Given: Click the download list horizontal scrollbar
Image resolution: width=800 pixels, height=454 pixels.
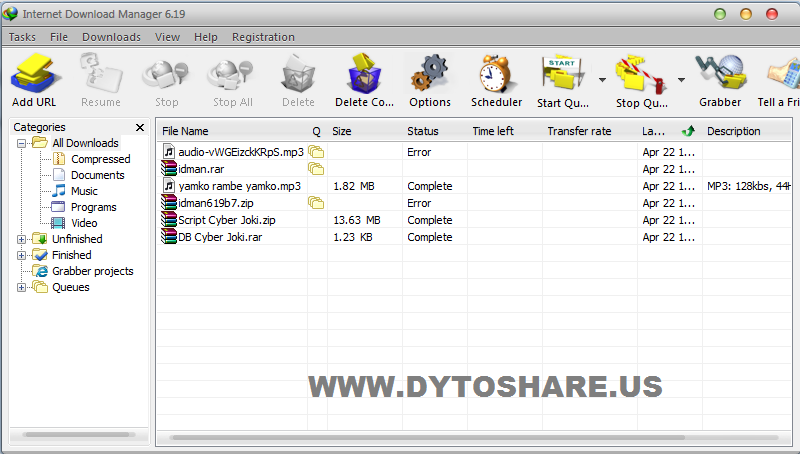Looking at the screenshot, I should tap(429, 437).
